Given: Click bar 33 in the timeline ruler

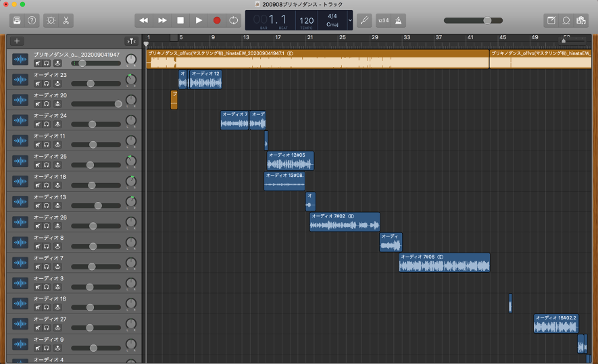Looking at the screenshot, I should click(x=407, y=37).
